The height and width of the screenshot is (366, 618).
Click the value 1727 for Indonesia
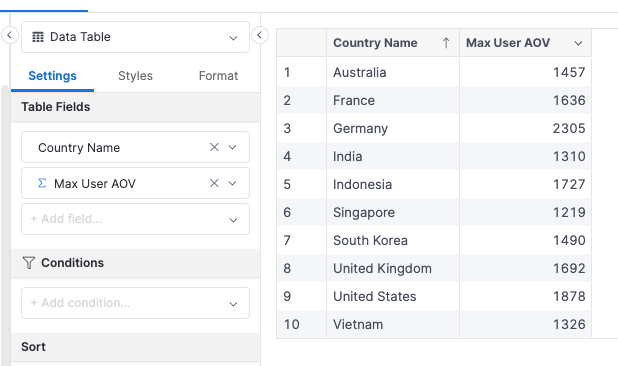[569, 184]
